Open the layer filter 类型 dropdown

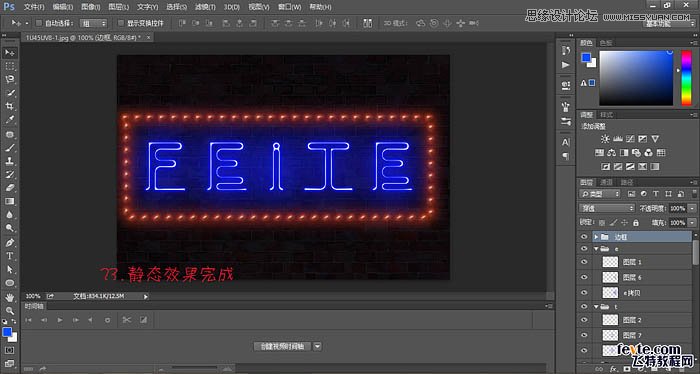click(x=600, y=194)
